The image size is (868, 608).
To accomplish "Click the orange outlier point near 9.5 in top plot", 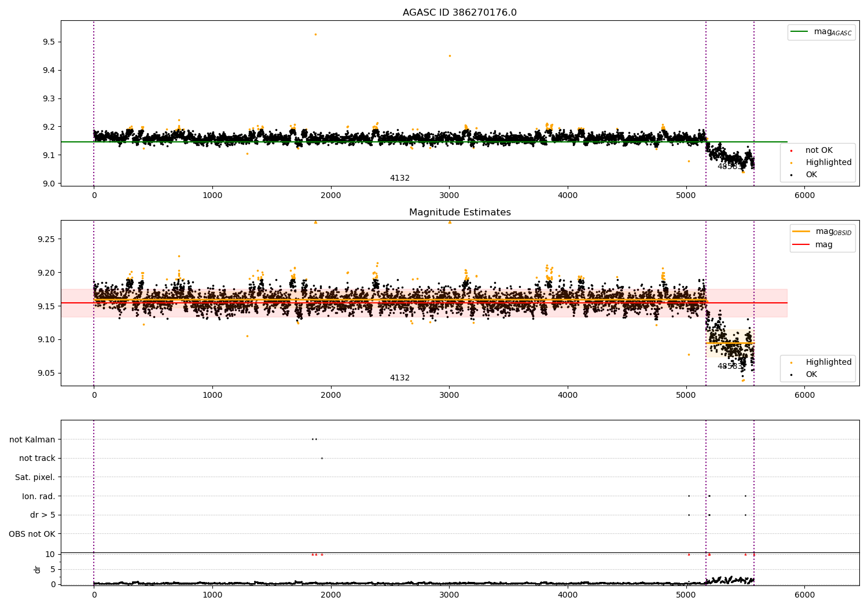I will (315, 34).
